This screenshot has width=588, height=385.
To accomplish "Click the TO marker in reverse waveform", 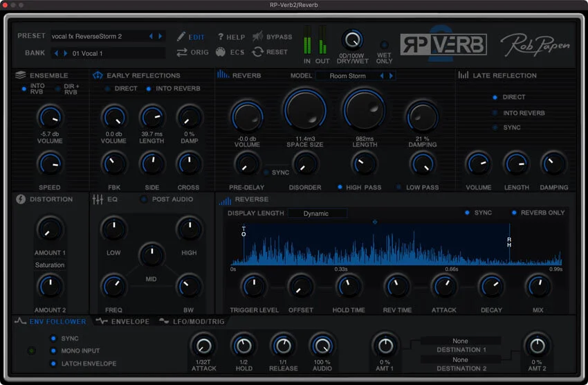I will (244, 231).
